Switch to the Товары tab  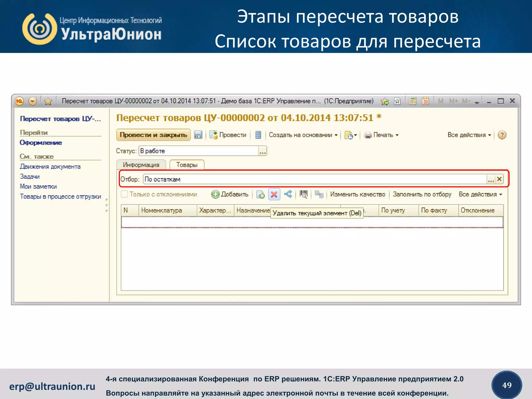pos(187,165)
